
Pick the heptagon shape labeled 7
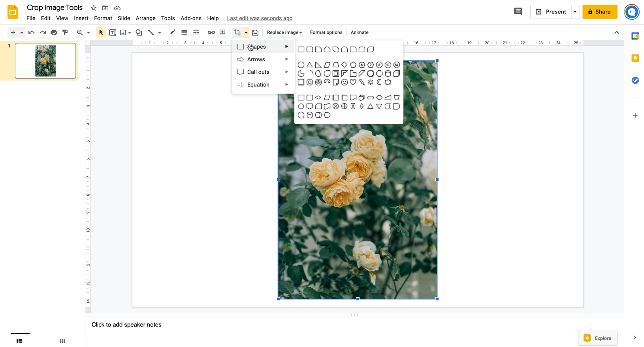(371, 65)
